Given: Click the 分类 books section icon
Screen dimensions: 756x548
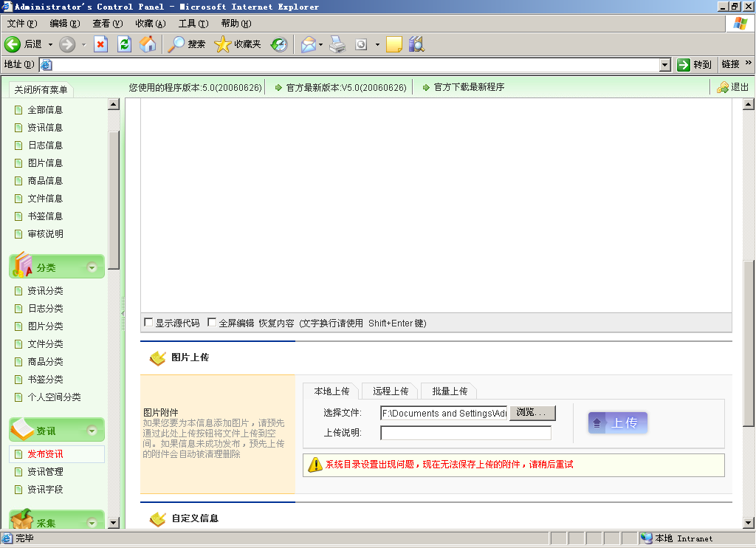Looking at the screenshot, I should [x=23, y=265].
